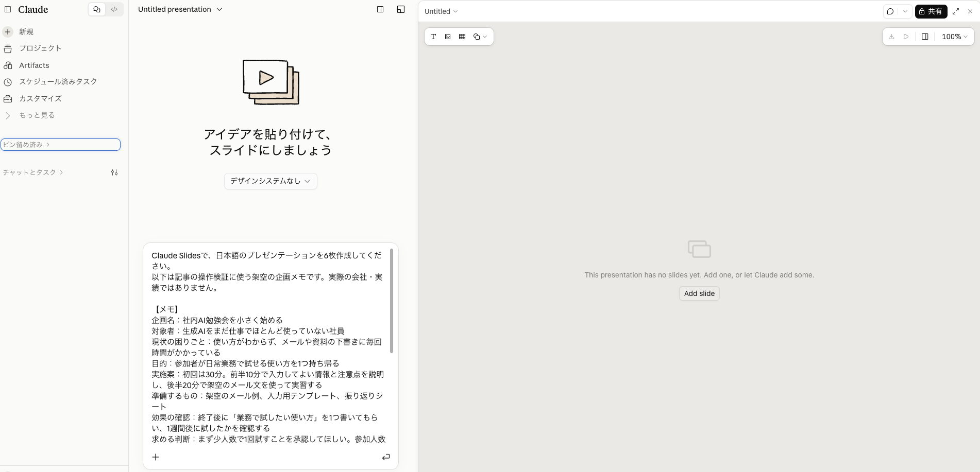Click the Claude logo text
The image size is (980, 472).
click(x=33, y=9)
